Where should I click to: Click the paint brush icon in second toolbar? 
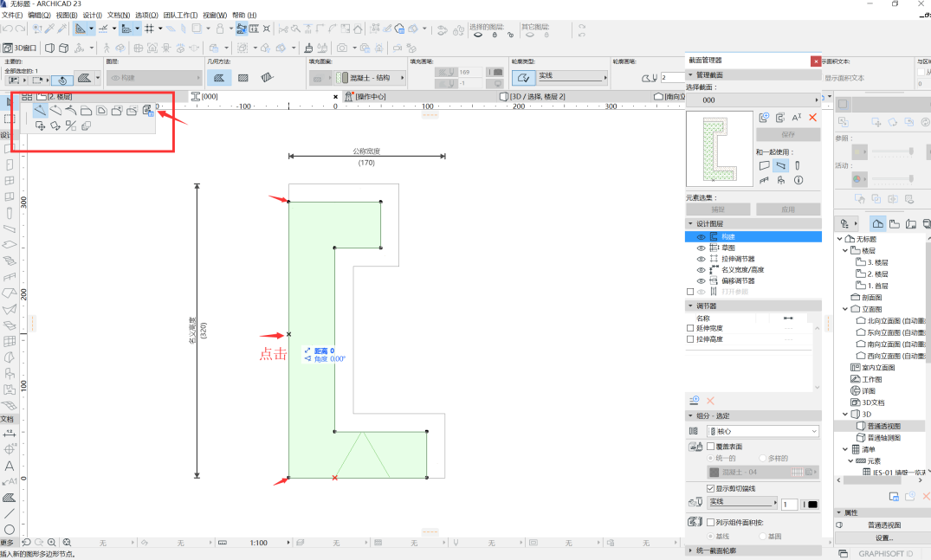(x=308, y=48)
